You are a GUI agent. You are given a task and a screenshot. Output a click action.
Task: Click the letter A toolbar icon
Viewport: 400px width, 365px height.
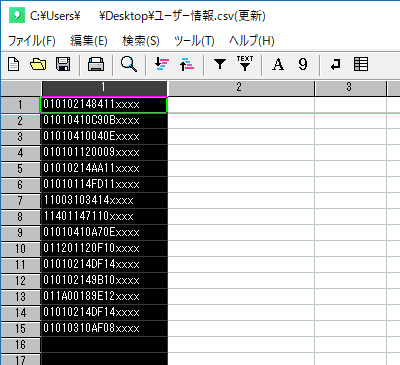(x=278, y=64)
